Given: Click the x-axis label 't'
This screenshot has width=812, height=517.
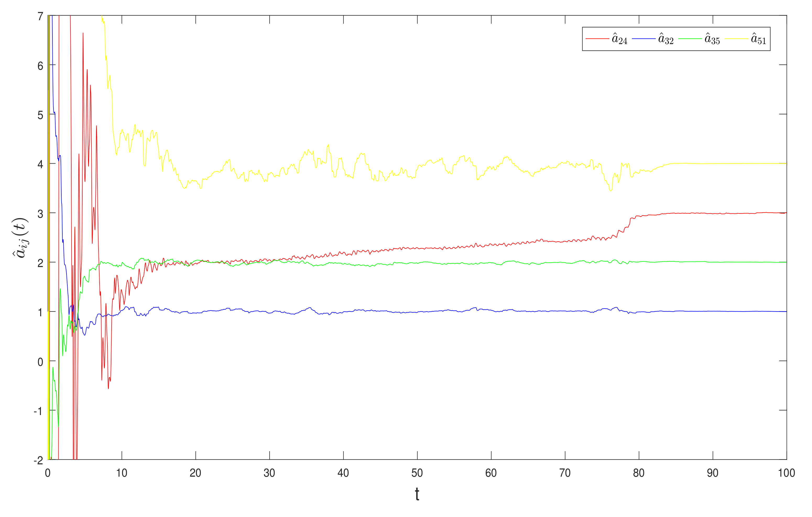Looking at the screenshot, I should [417, 494].
